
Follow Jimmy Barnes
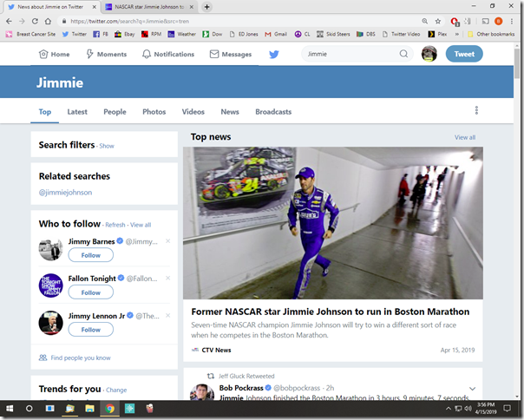(90, 255)
